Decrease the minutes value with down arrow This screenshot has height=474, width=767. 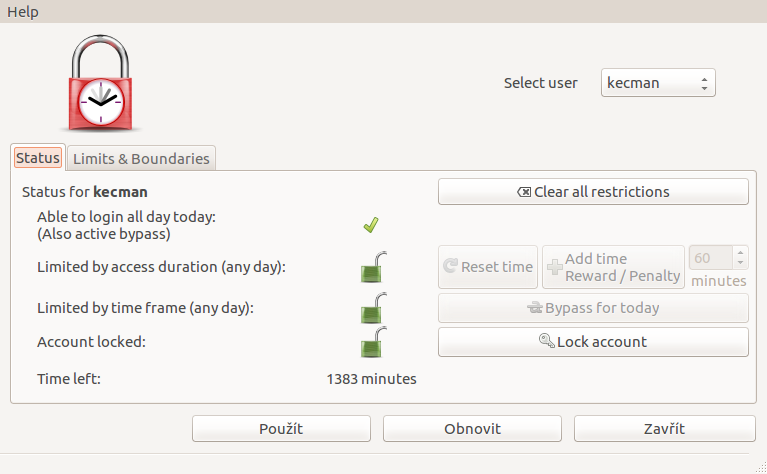[740, 263]
